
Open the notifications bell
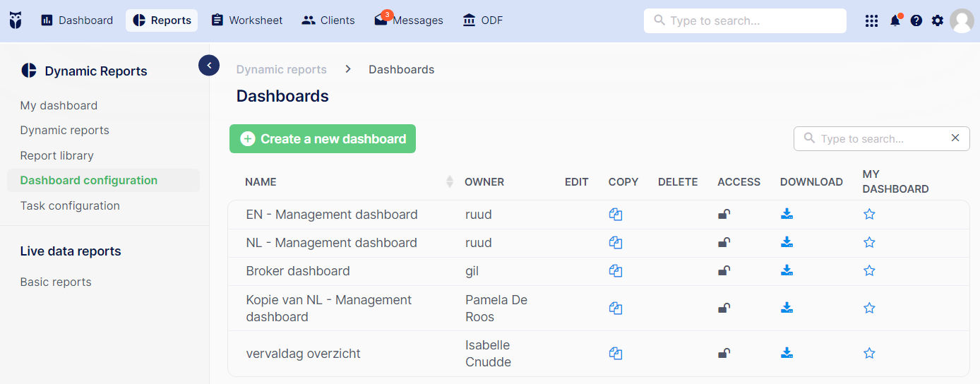click(895, 20)
